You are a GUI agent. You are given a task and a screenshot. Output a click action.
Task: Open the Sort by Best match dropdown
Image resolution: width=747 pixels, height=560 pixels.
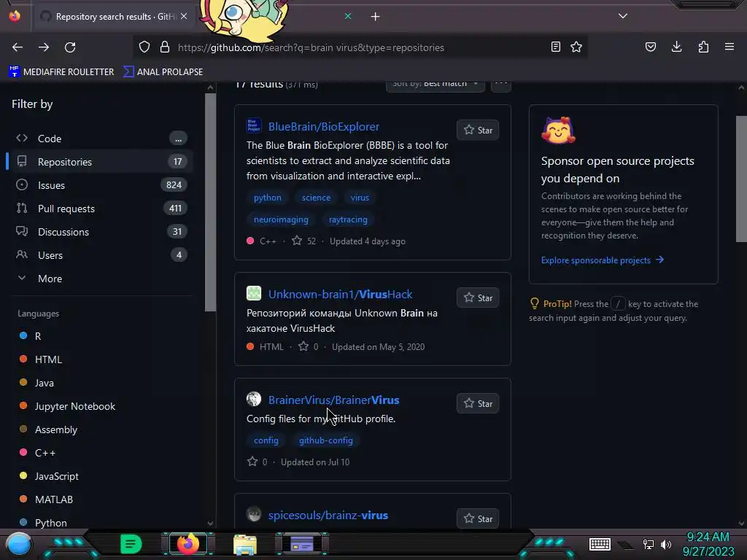pos(435,85)
